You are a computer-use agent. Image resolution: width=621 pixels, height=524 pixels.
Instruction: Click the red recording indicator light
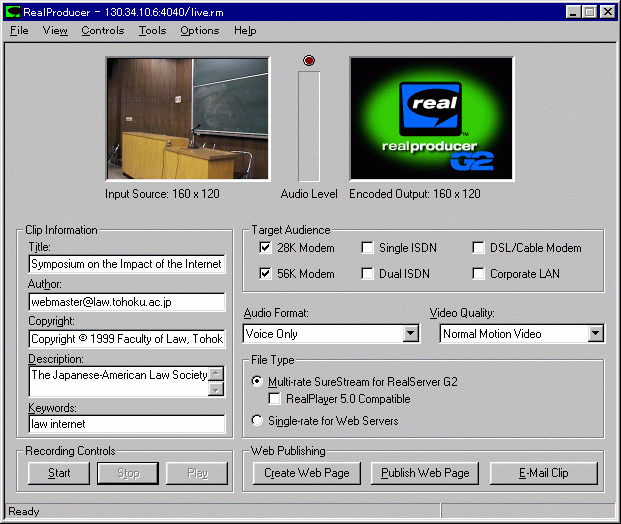[309, 60]
